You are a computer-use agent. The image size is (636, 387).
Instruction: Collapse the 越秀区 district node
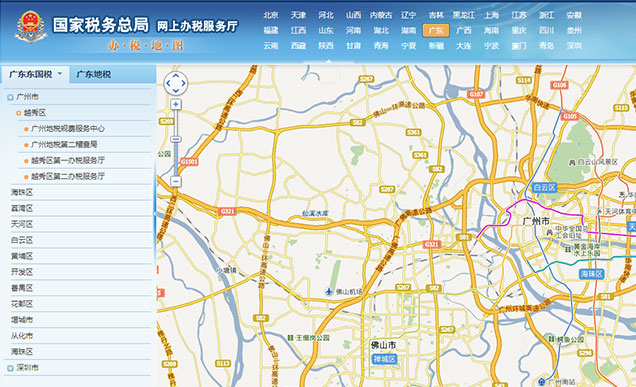[x=18, y=113]
